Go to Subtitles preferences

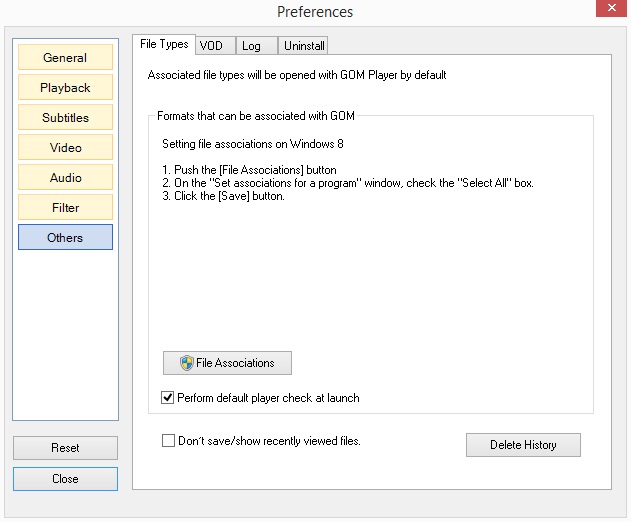click(x=65, y=118)
